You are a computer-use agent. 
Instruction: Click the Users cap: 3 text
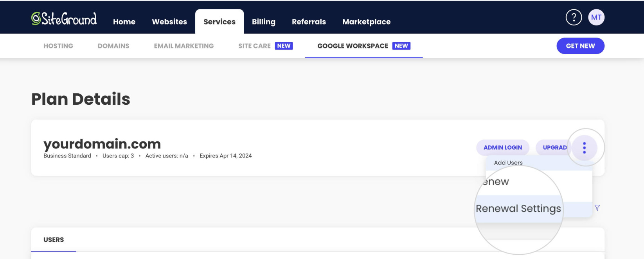coord(118,156)
